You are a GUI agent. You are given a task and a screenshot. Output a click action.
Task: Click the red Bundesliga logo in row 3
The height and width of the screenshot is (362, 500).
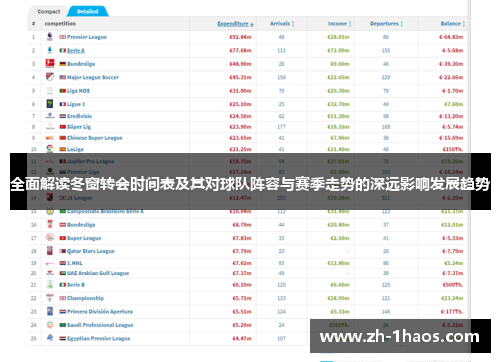pyautogui.click(x=50, y=63)
